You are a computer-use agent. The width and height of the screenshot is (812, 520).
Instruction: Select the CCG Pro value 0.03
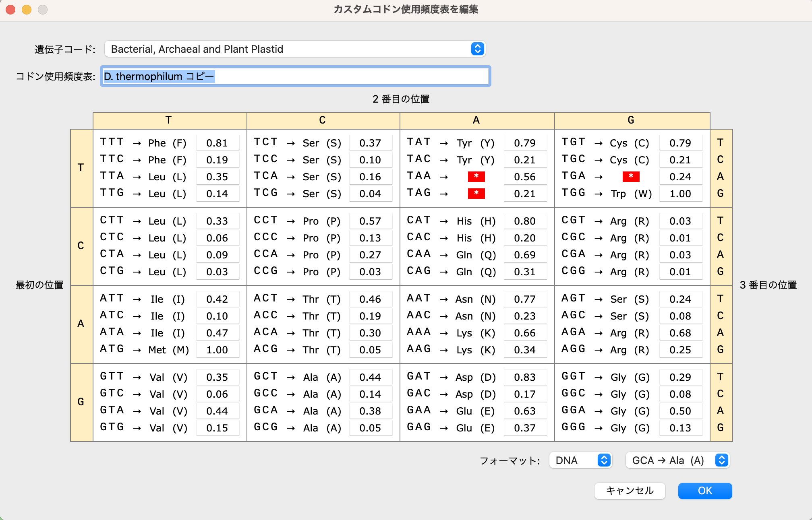(x=371, y=271)
